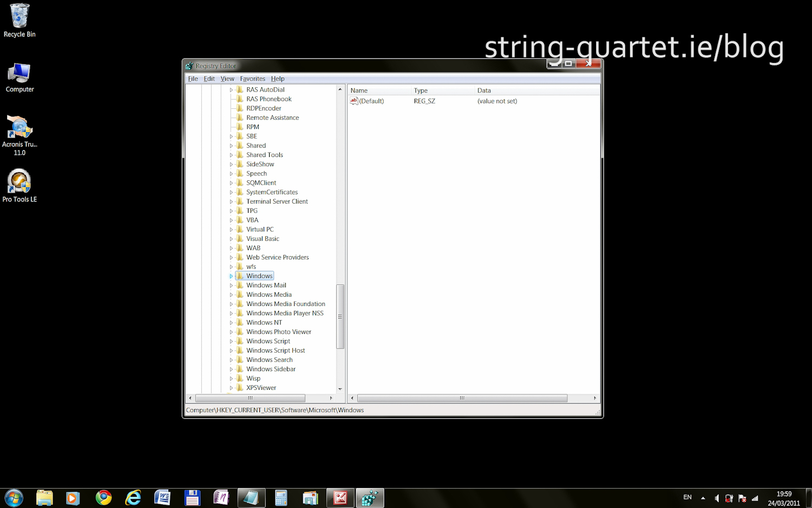This screenshot has width=812, height=508.
Task: Launch the Acronis True Image 11.0 shortcut
Action: (19, 135)
